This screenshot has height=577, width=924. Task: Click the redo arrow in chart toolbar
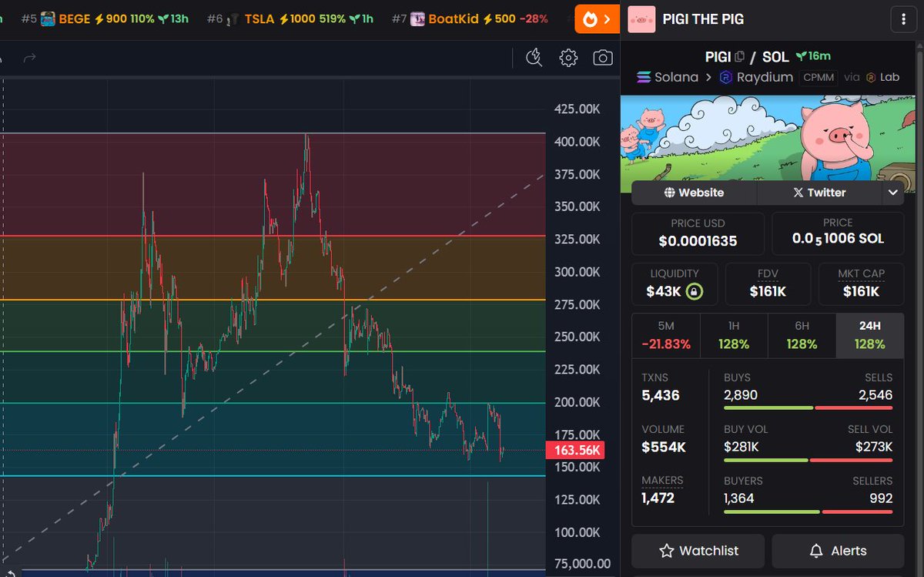[x=29, y=58]
